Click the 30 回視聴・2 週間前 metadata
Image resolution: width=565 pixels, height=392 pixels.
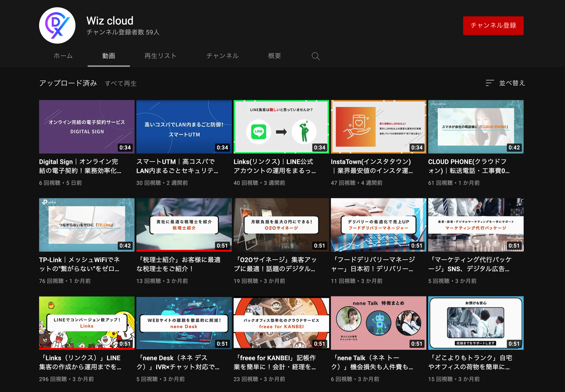click(162, 183)
